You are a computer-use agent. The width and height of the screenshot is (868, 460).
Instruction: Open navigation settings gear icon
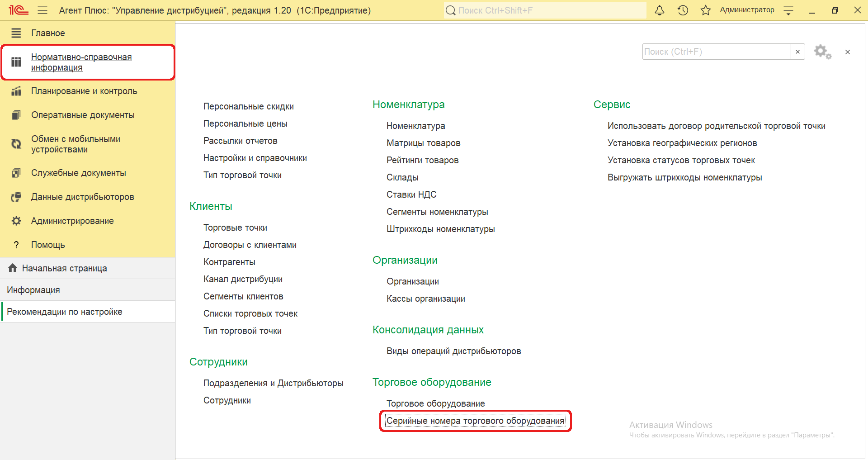[x=823, y=52]
